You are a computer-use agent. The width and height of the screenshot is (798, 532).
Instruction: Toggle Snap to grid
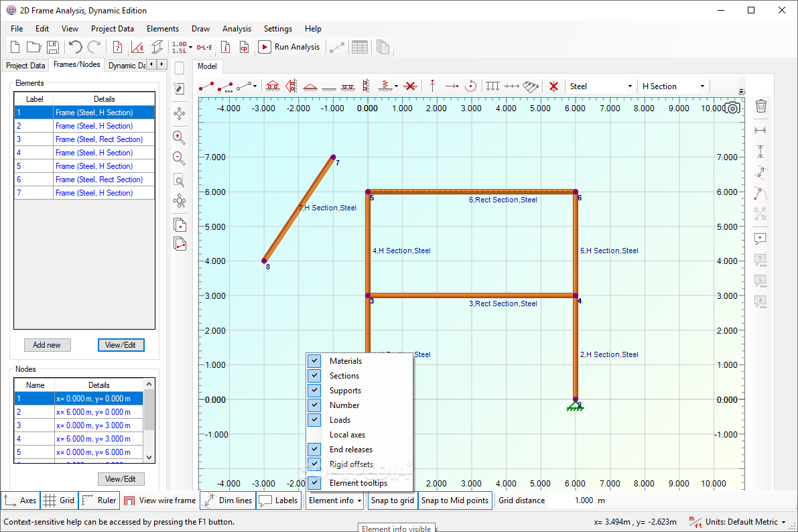coord(393,501)
